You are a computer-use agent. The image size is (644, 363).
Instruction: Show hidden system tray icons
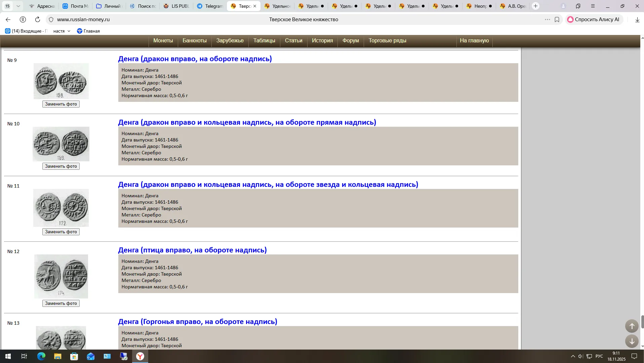[573, 356]
